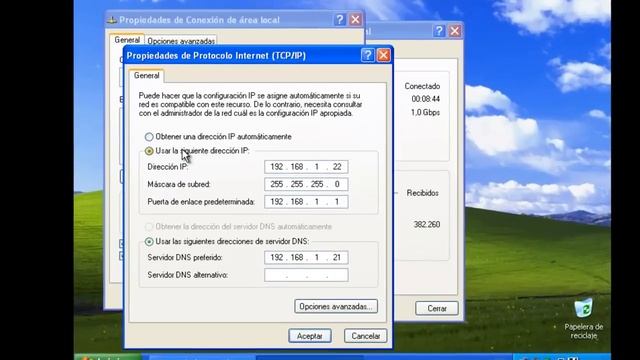Open Opciones avanzadas tab in connection properties
The image size is (640, 360).
point(181,41)
